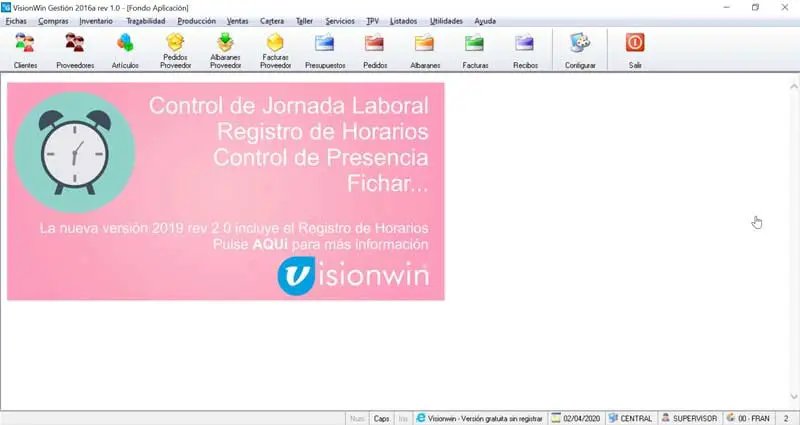
Task: Click the number 2 in the status bar
Action: (x=786, y=418)
